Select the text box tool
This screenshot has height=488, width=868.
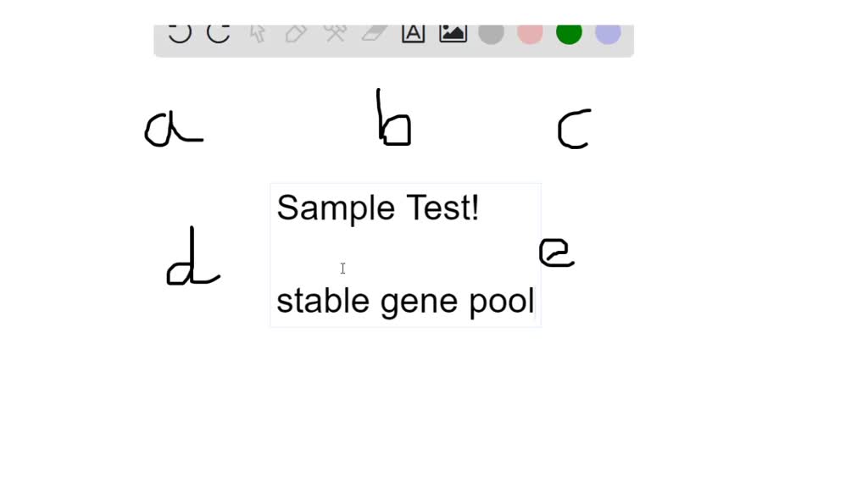click(413, 33)
